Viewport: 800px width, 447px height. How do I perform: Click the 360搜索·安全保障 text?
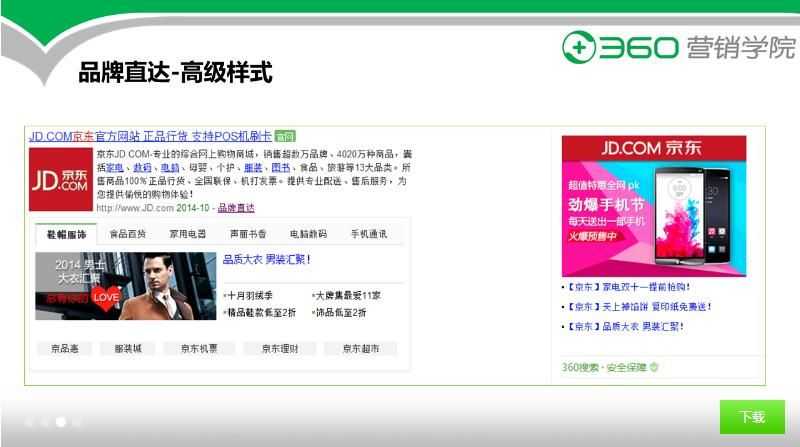pyautogui.click(x=604, y=367)
